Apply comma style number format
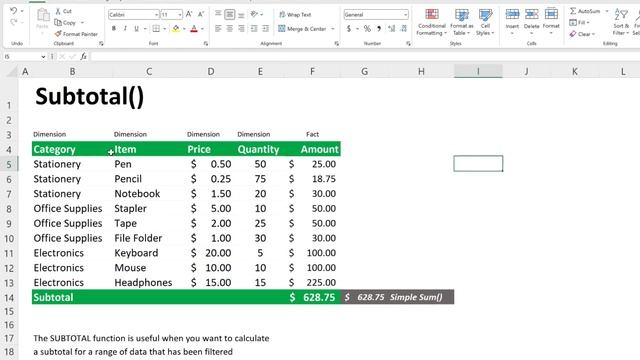This screenshot has height=360, width=640. pos(379,29)
